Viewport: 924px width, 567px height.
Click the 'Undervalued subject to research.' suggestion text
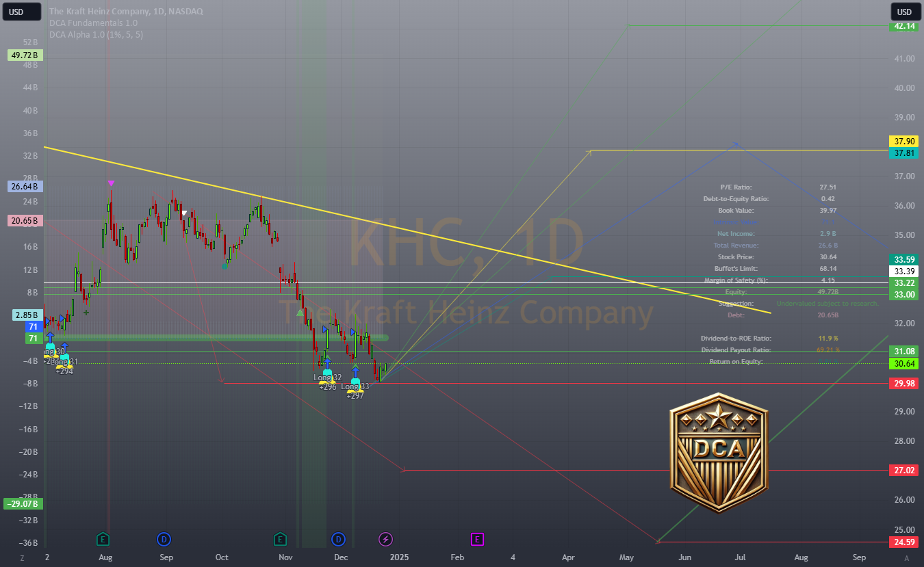point(827,303)
